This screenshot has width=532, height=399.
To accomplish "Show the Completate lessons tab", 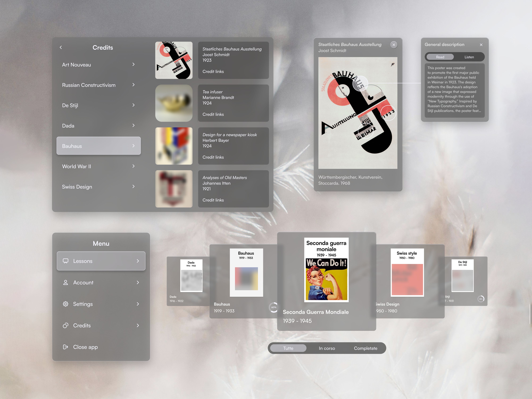I will click(365, 348).
